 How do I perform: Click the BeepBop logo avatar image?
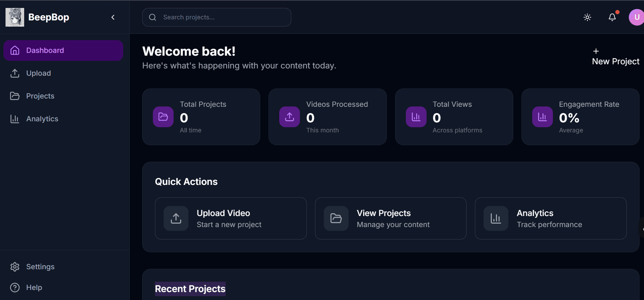coord(15,17)
